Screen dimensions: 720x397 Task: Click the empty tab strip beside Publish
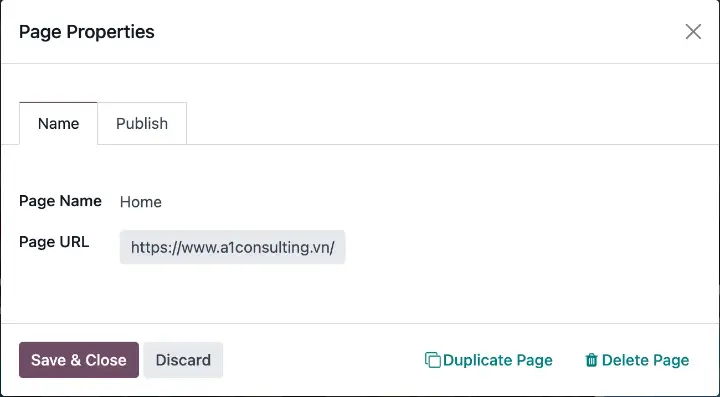[x=450, y=123]
